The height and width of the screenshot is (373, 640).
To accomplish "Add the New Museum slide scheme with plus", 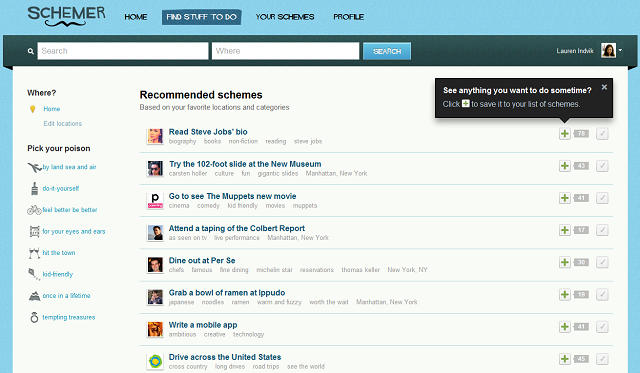I will pos(564,166).
